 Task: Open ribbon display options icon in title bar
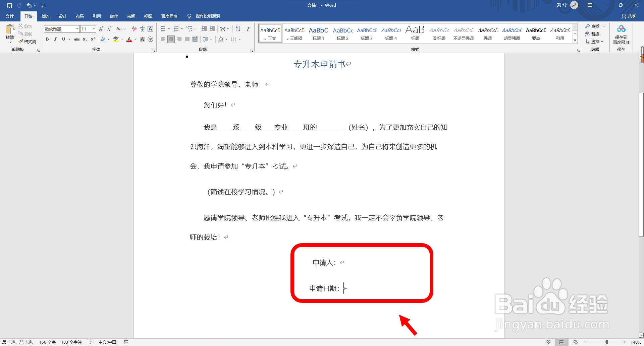coord(590,5)
